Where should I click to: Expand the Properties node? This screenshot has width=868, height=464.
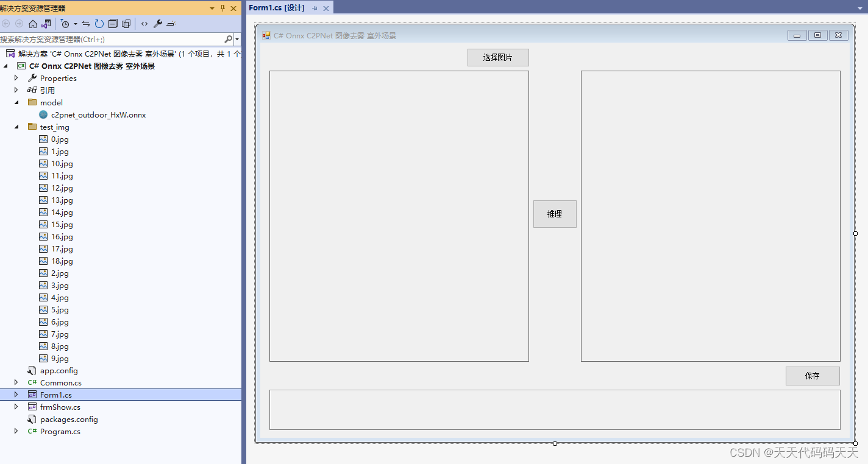16,78
